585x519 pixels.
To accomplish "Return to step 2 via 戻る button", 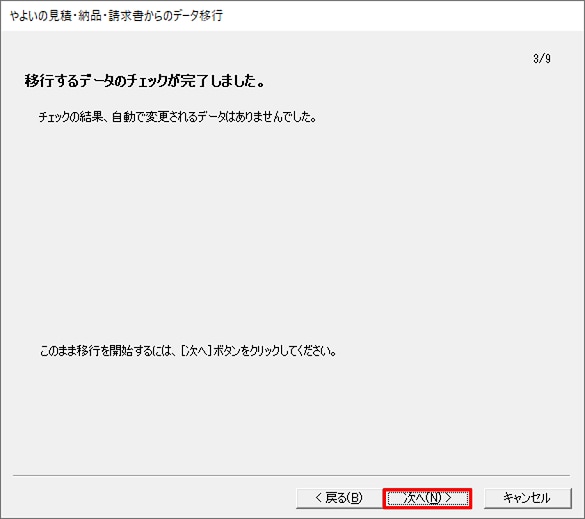I will pyautogui.click(x=339, y=498).
